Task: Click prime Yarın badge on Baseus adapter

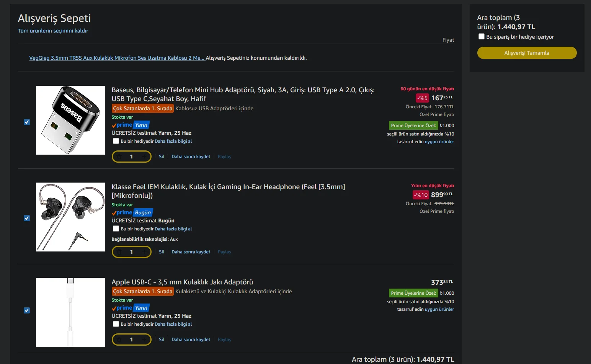Action: [x=131, y=125]
